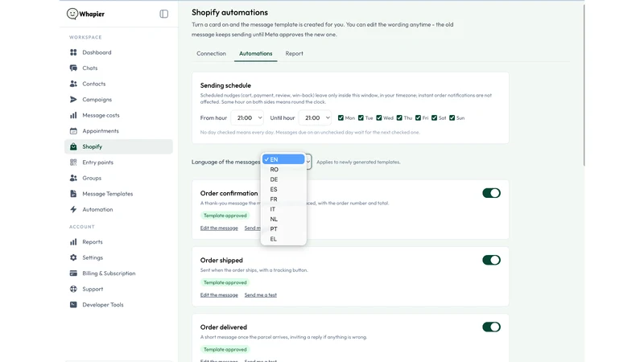Open Message Templates via its document icon
Screen dimensions: 644x362
[73, 194]
